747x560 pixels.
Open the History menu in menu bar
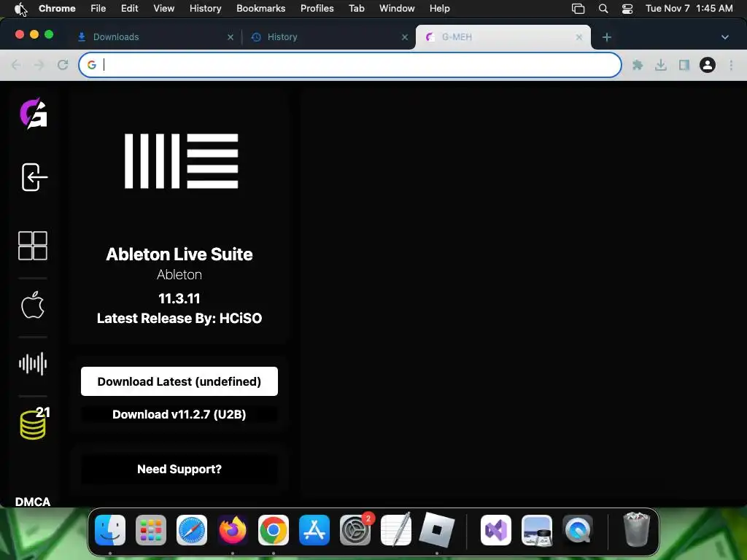click(x=205, y=9)
